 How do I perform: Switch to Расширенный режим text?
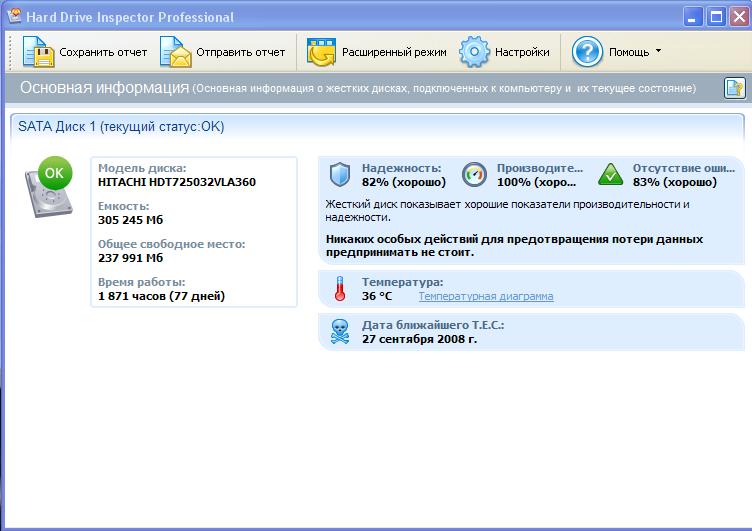394,52
